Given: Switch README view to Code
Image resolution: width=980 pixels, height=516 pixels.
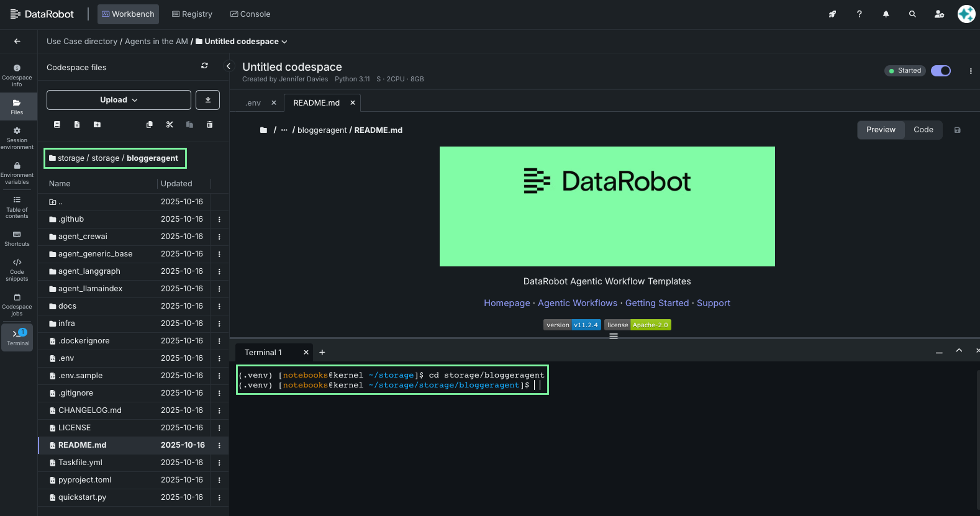Looking at the screenshot, I should click(x=923, y=130).
